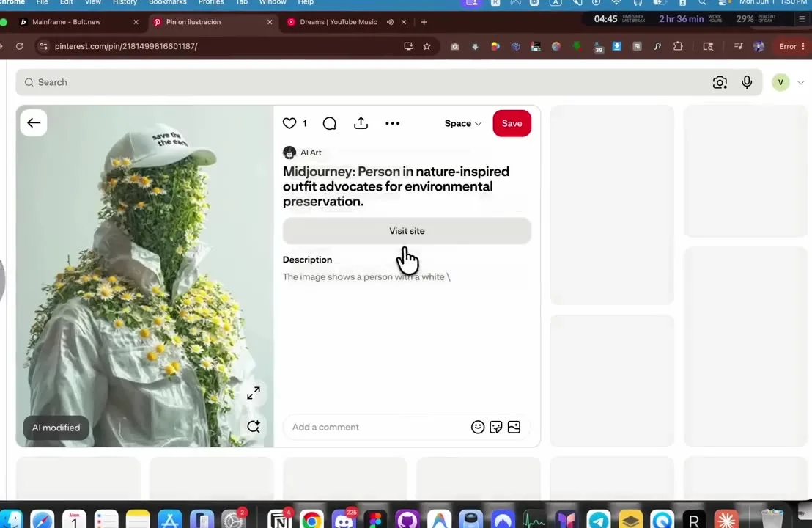The width and height of the screenshot is (812, 528).
Task: Save the pin with the red button
Action: point(512,123)
